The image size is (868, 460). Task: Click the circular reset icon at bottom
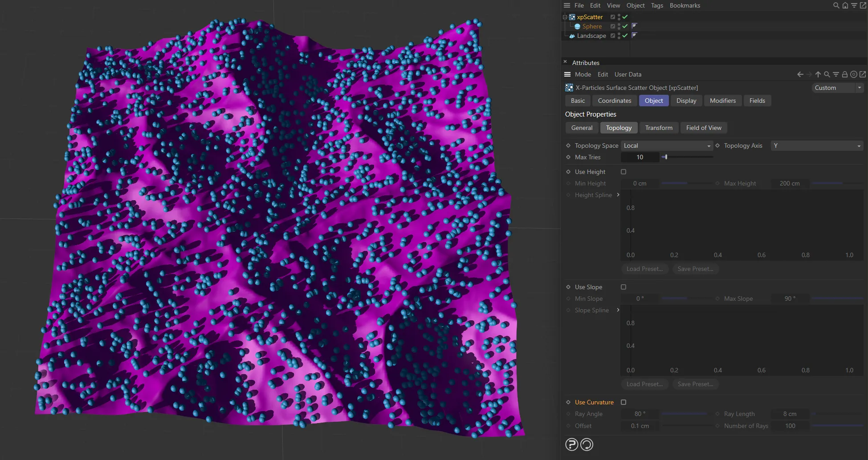coord(587,444)
